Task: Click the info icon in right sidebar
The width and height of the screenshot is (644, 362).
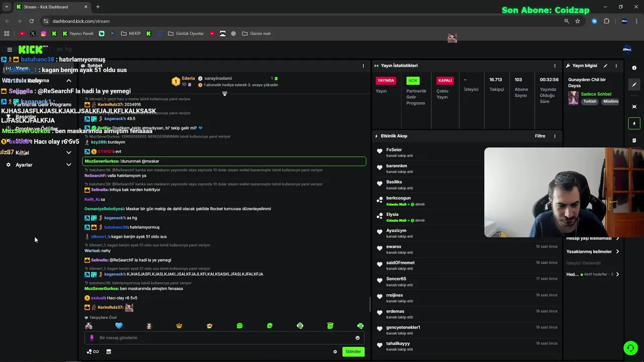Action: (634, 68)
